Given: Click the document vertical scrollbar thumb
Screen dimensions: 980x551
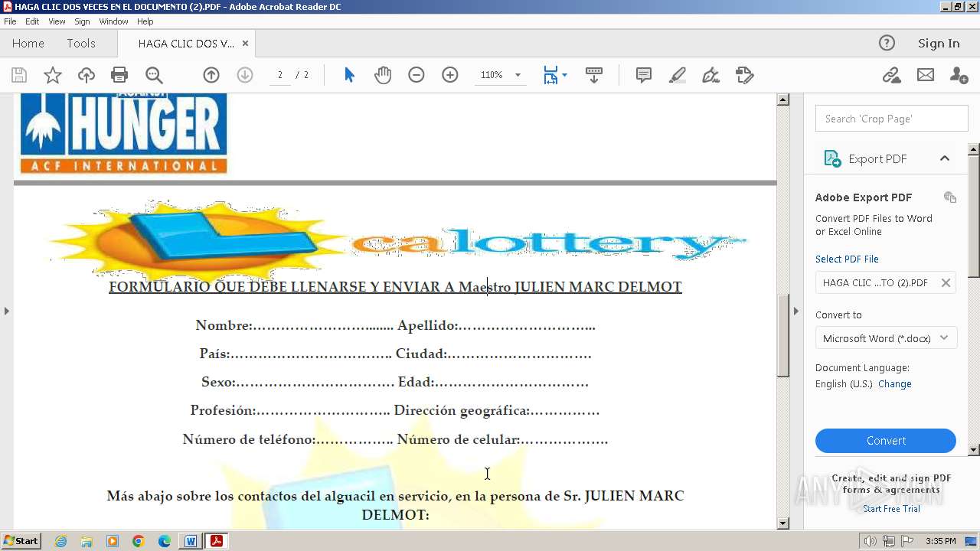Looking at the screenshot, I should pyautogui.click(x=783, y=335).
